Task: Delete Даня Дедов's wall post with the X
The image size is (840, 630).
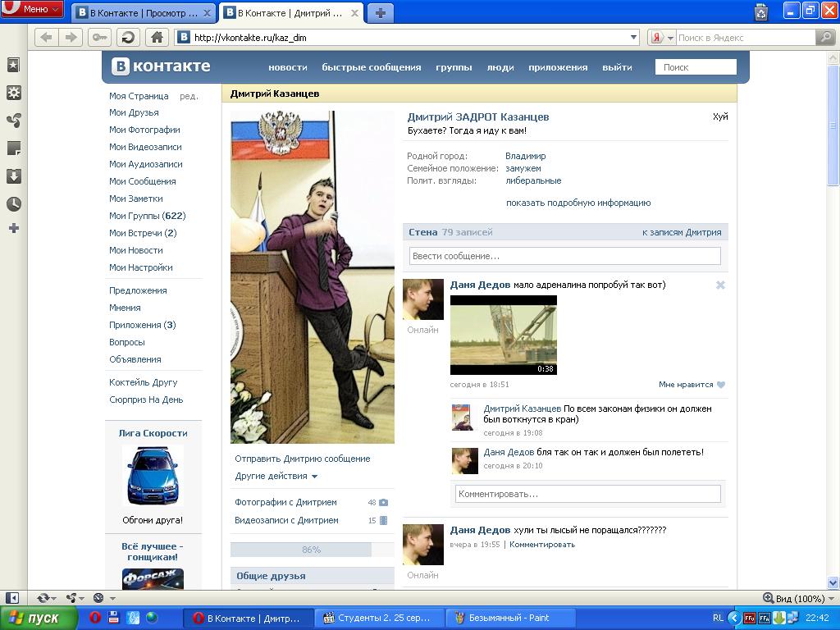Action: pos(720,285)
